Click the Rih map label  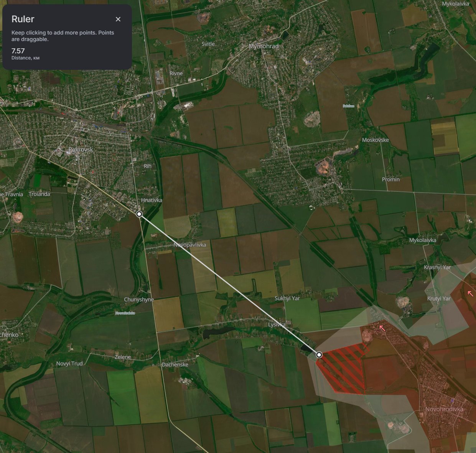tap(148, 166)
